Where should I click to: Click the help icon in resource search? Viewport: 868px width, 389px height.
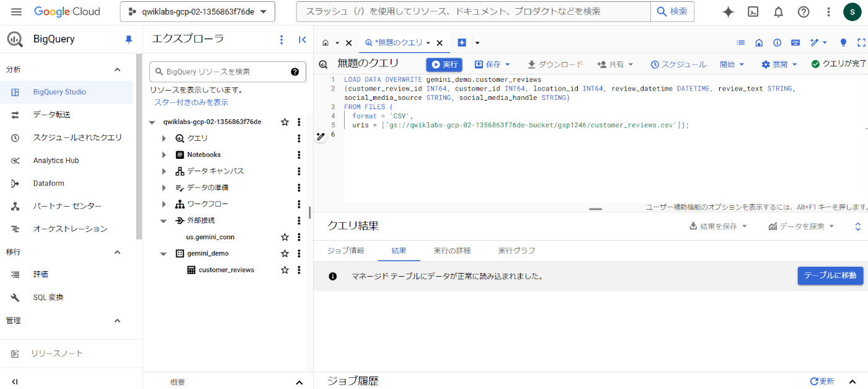295,72
